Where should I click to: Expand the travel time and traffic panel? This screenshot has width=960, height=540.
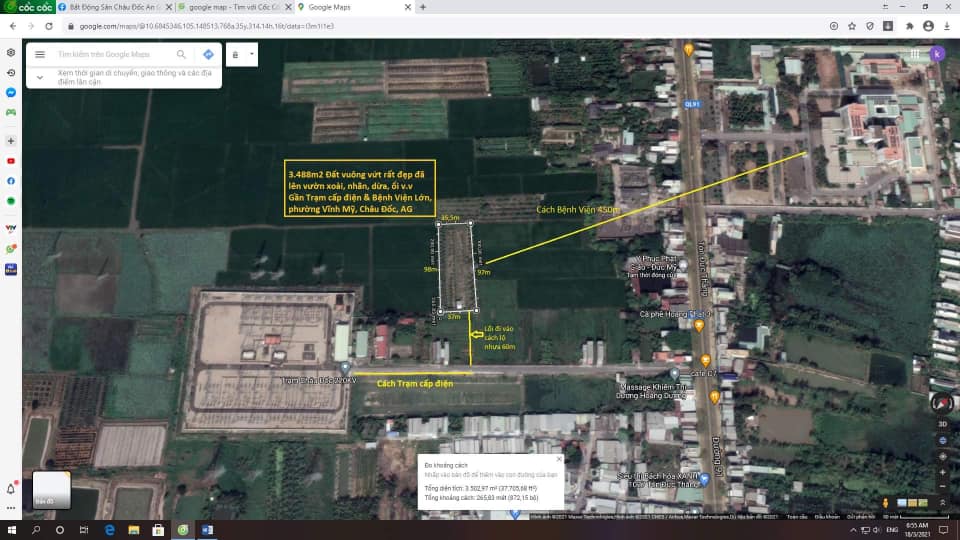[x=40, y=77]
